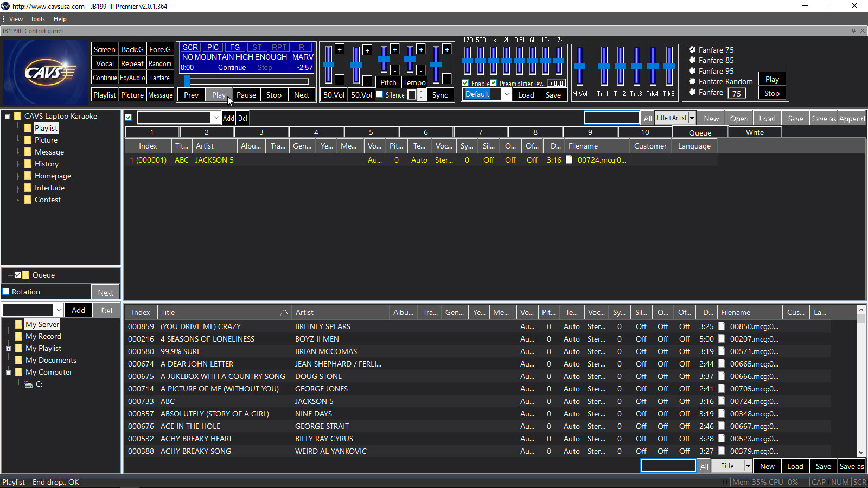Image resolution: width=868 pixels, height=488 pixels.
Task: Click the folder icon next to Contest
Action: click(x=28, y=200)
